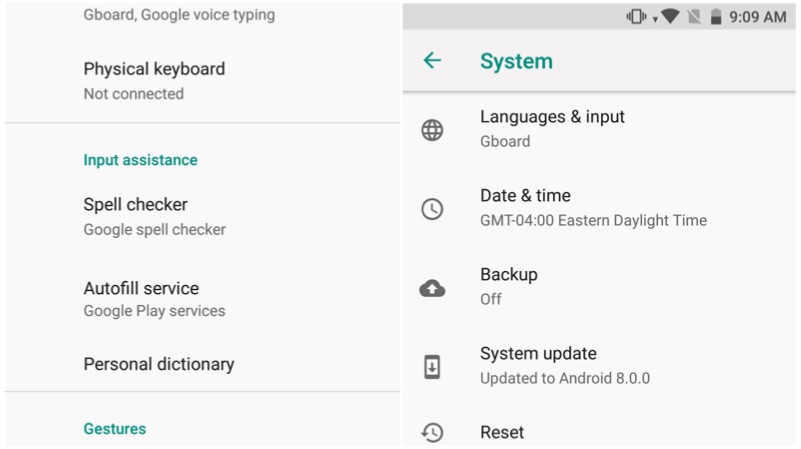Click the clock icon for Date & time
Screen dimensions: 801x449
click(x=432, y=209)
